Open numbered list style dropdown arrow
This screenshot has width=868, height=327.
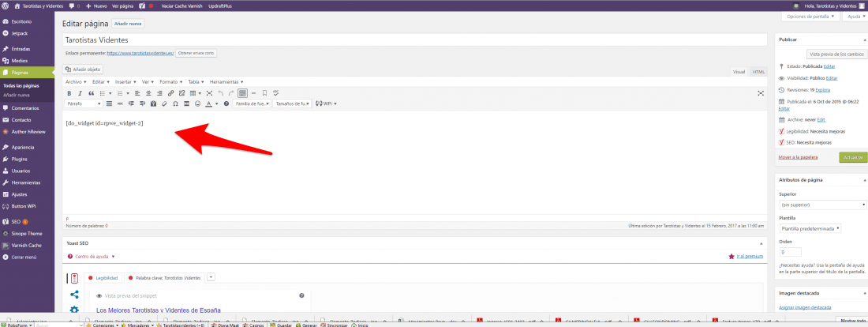(128, 93)
